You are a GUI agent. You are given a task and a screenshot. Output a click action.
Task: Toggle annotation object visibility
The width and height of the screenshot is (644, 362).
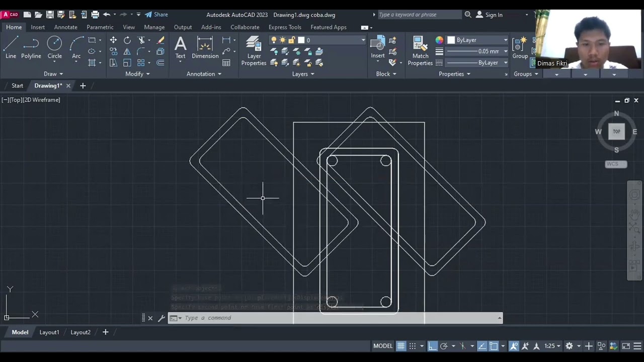tap(514, 346)
